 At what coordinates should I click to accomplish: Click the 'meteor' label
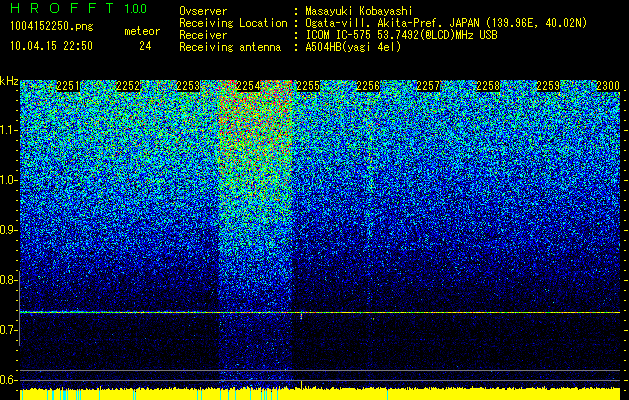(142, 31)
